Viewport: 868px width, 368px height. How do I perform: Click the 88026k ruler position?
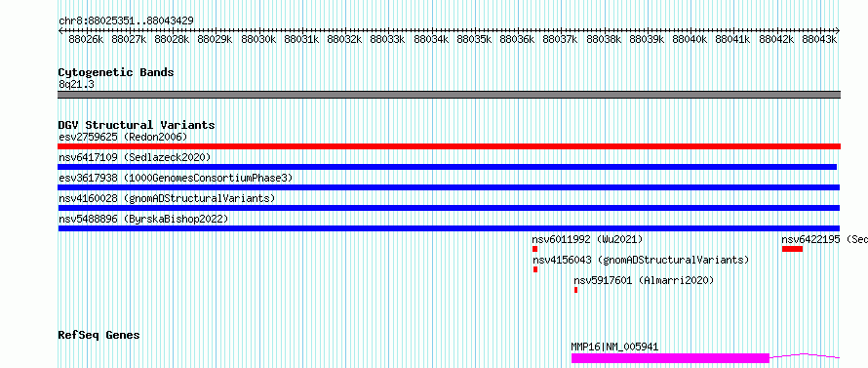coord(86,39)
